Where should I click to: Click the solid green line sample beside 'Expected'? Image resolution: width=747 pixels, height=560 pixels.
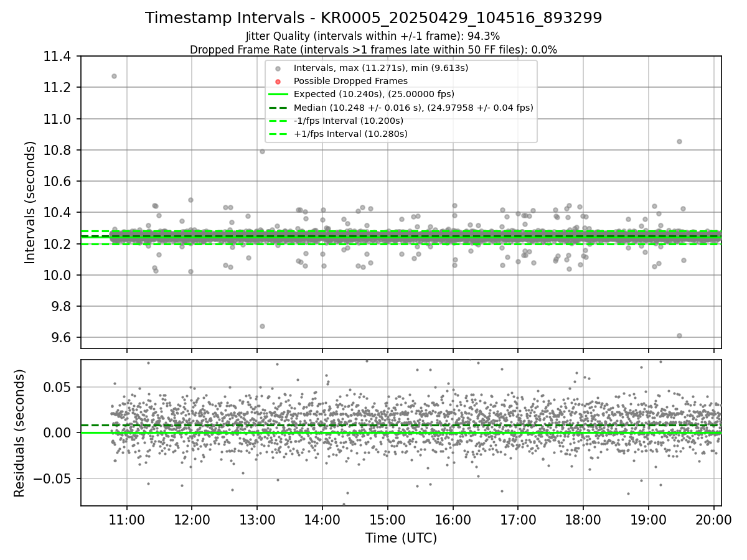point(278,95)
